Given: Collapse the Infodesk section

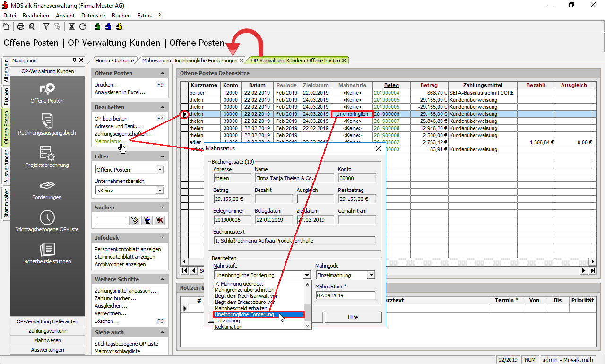Looking at the screenshot, I should pyautogui.click(x=163, y=238).
